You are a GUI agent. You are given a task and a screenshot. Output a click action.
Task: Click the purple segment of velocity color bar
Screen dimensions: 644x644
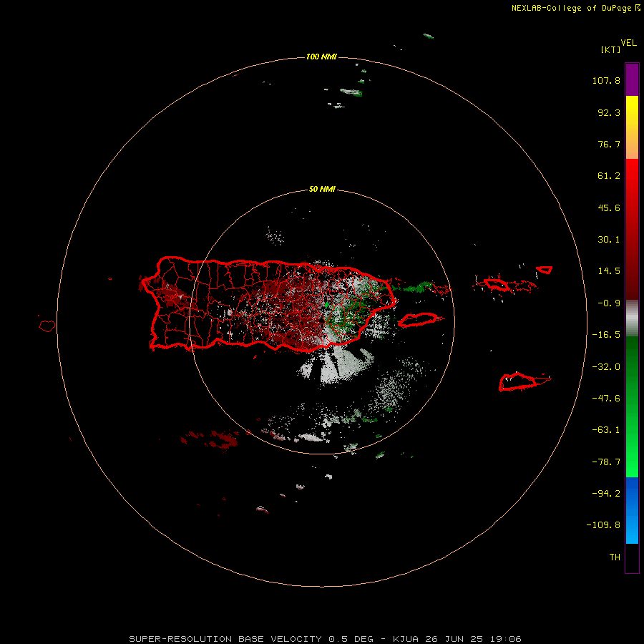click(x=632, y=79)
